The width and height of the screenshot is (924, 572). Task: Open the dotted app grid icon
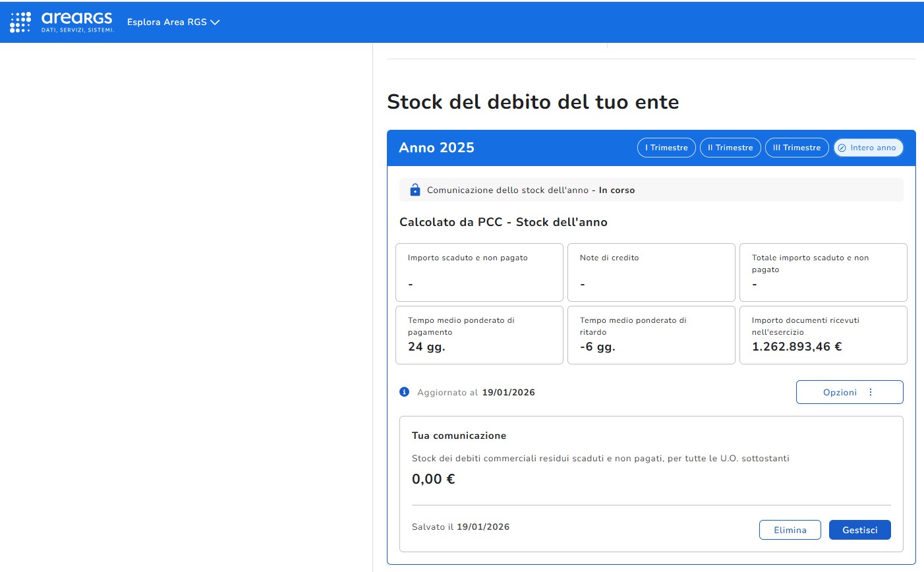tap(20, 22)
